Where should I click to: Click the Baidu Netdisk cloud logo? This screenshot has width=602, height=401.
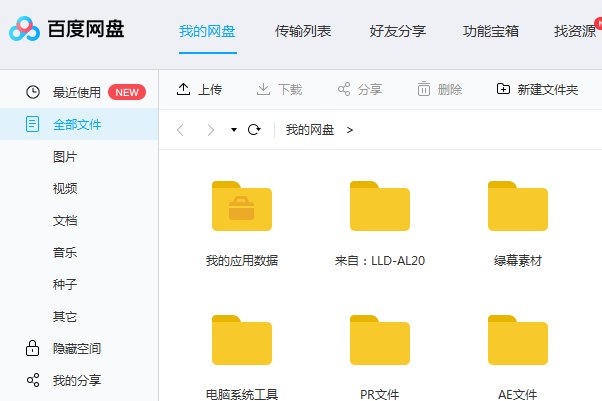tap(24, 29)
